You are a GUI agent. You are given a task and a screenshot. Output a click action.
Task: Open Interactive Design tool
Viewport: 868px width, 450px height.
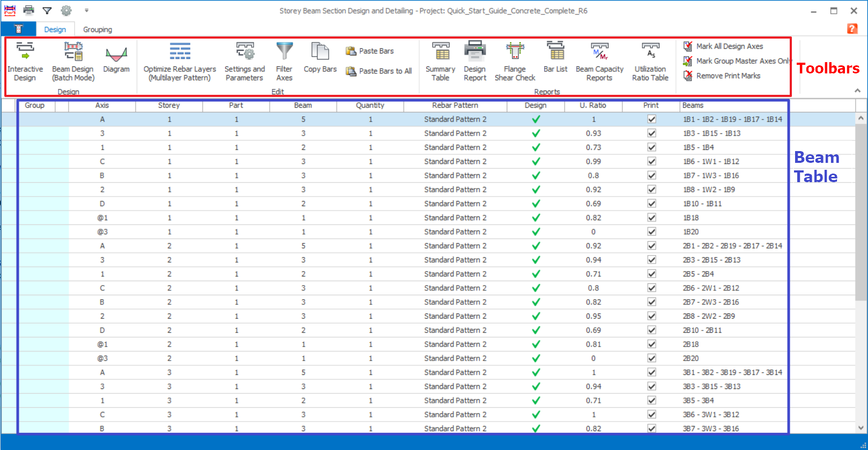25,62
